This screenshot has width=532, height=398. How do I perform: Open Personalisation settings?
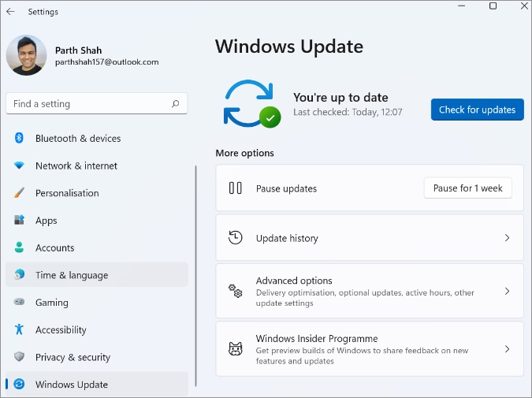point(97,193)
